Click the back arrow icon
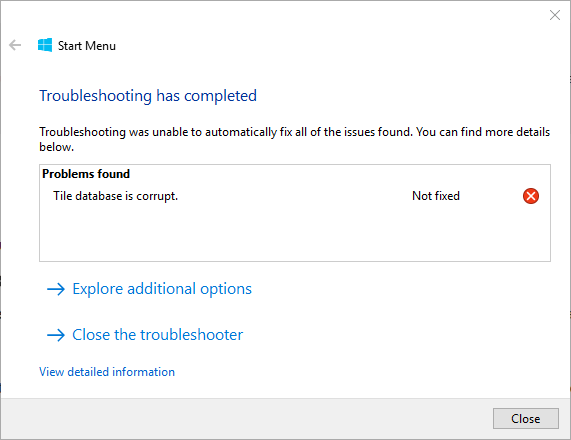The width and height of the screenshot is (571, 440). [15, 45]
